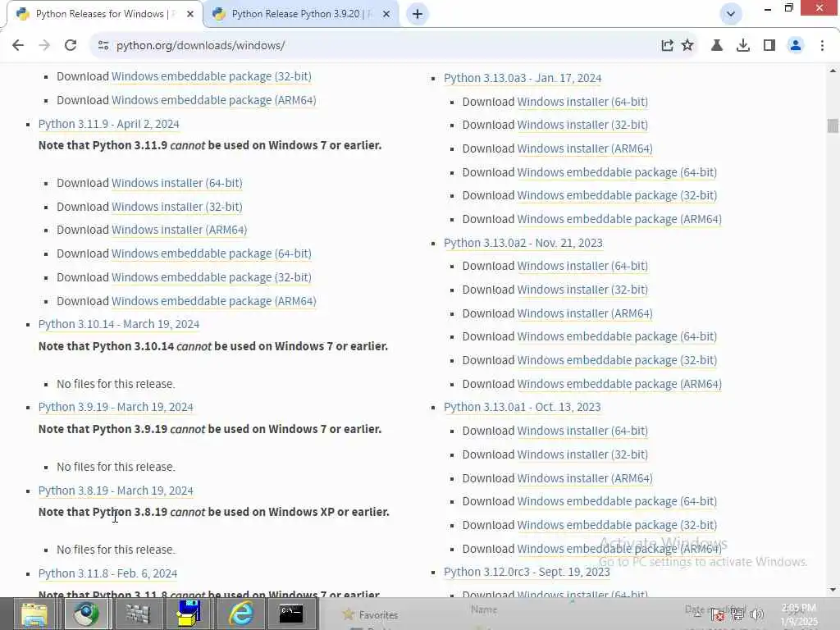Toggle the side panel icon
Viewport: 840px width, 630px height.
coord(769,46)
